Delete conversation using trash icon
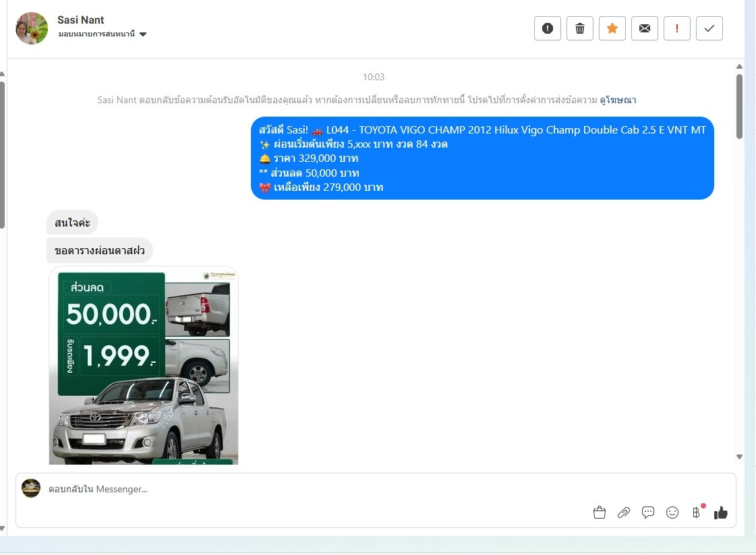 click(579, 28)
